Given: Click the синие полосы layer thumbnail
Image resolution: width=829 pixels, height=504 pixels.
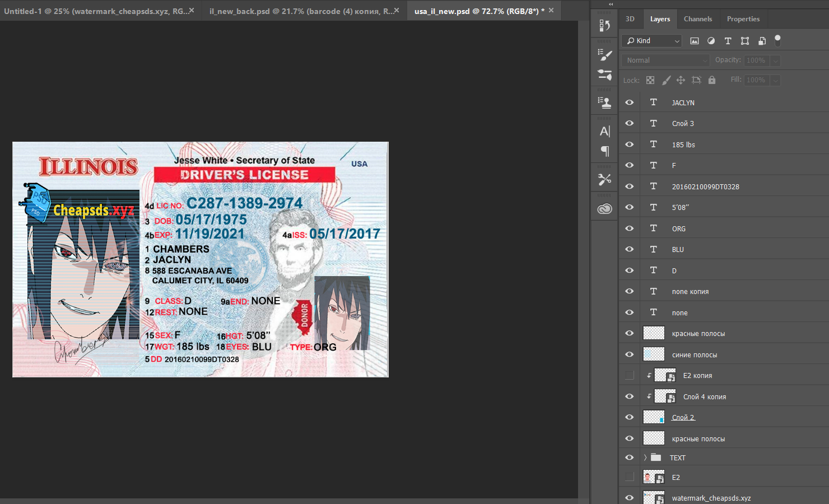Looking at the screenshot, I should [x=654, y=354].
